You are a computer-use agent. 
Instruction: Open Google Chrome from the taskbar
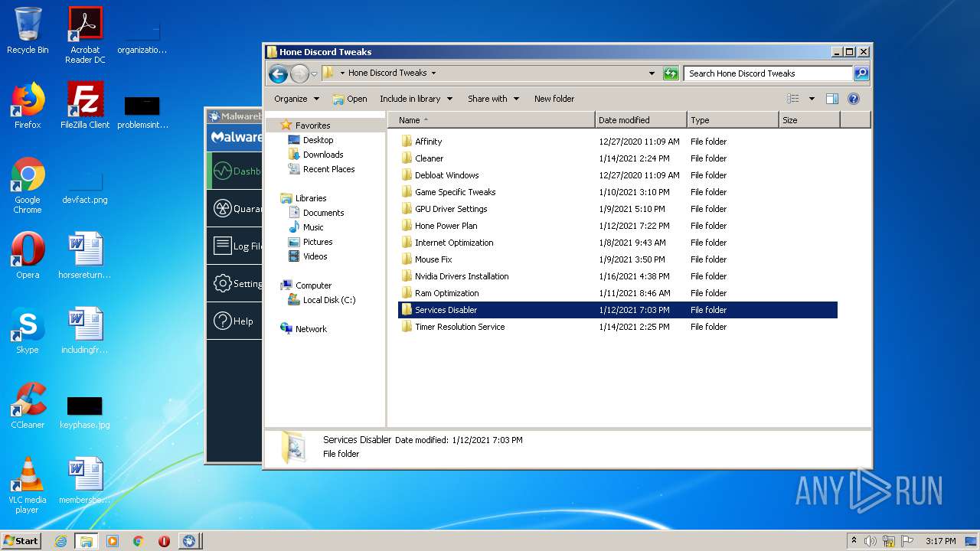click(138, 541)
